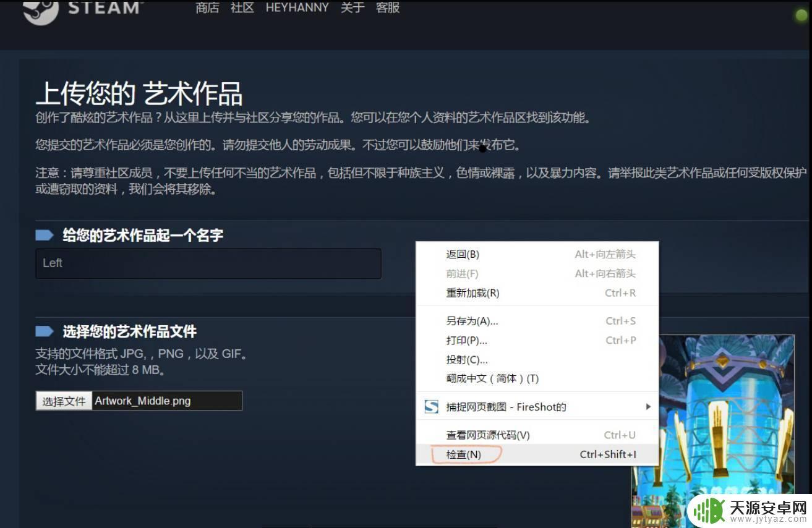Image resolution: width=812 pixels, height=528 pixels.
Task: Select 捕捉网页截图 - FireShot的 menu entry
Action: [x=537, y=406]
